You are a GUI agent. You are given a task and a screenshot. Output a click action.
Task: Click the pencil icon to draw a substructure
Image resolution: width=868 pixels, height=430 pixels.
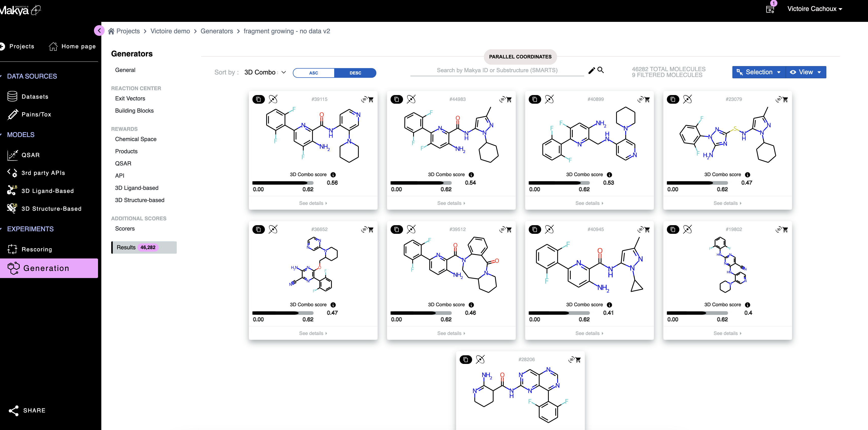coord(591,70)
